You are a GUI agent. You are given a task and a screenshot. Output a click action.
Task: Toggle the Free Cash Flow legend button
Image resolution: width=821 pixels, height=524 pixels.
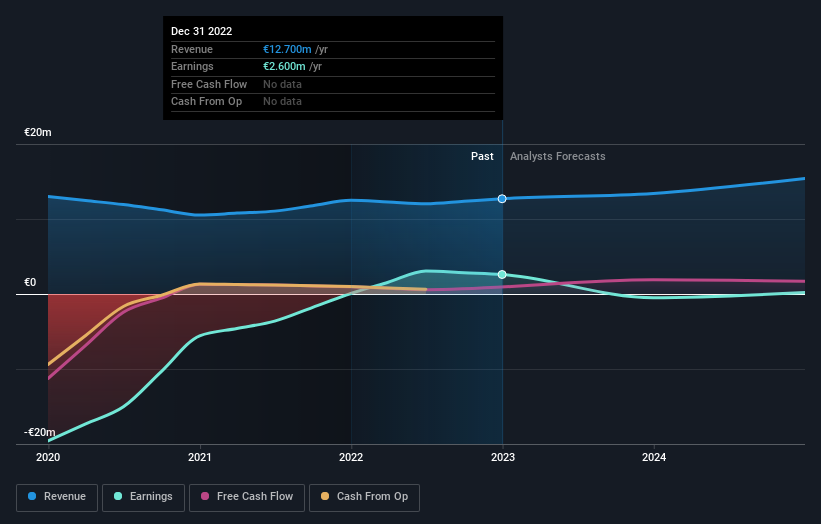click(x=247, y=497)
